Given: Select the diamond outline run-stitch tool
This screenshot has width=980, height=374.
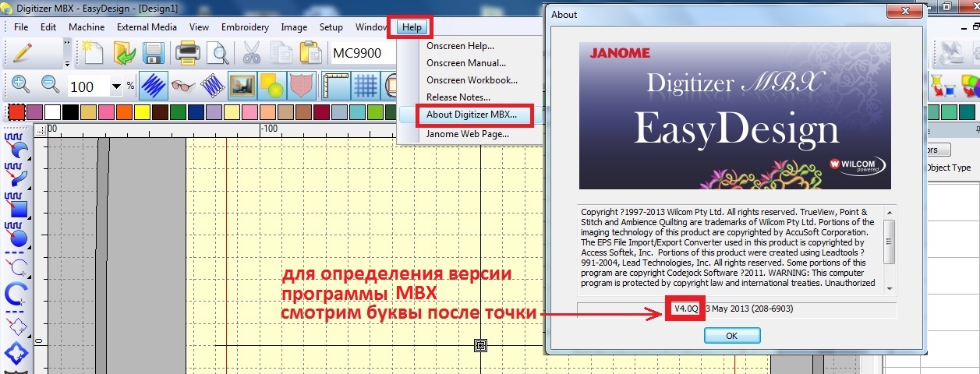Looking at the screenshot, I should tap(16, 325).
